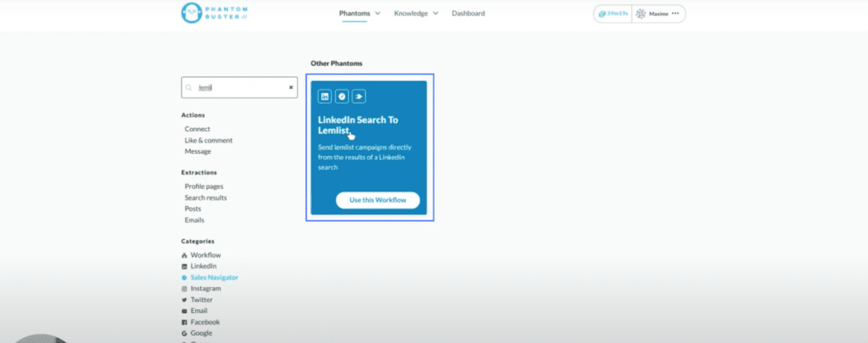The image size is (868, 343).
Task: Go to the Dashboard page
Action: (x=468, y=13)
